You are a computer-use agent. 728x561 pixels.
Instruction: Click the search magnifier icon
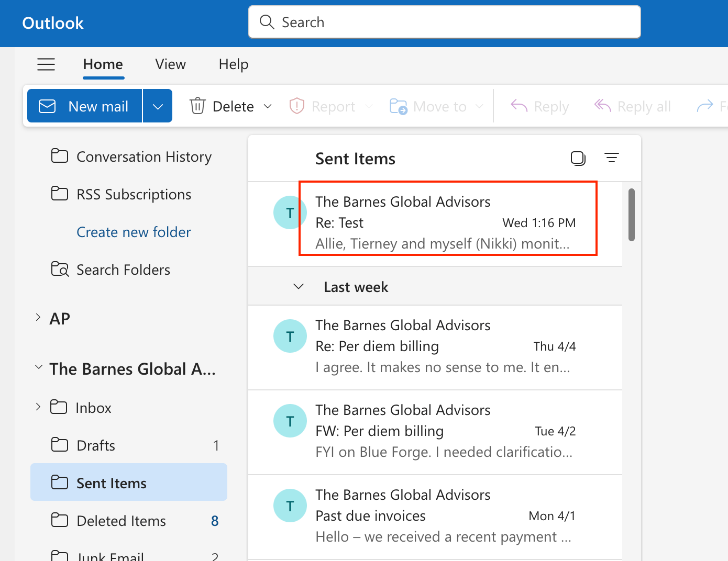(x=267, y=22)
